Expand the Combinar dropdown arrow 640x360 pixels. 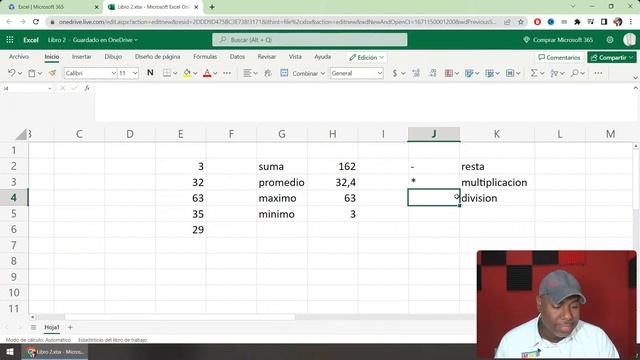point(323,73)
